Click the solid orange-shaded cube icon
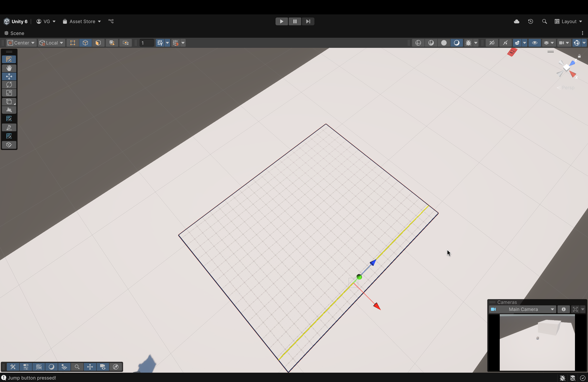 [x=98, y=43]
